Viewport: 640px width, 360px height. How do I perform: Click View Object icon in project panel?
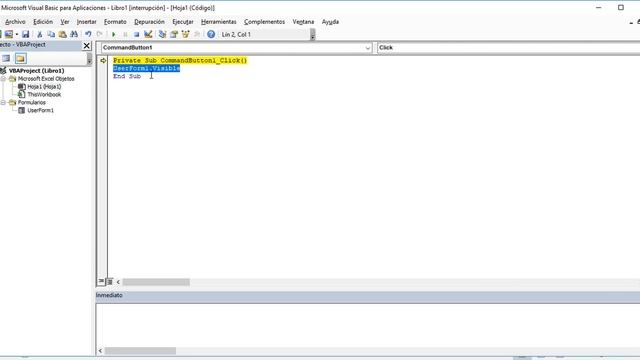pyautogui.click(x=6, y=58)
